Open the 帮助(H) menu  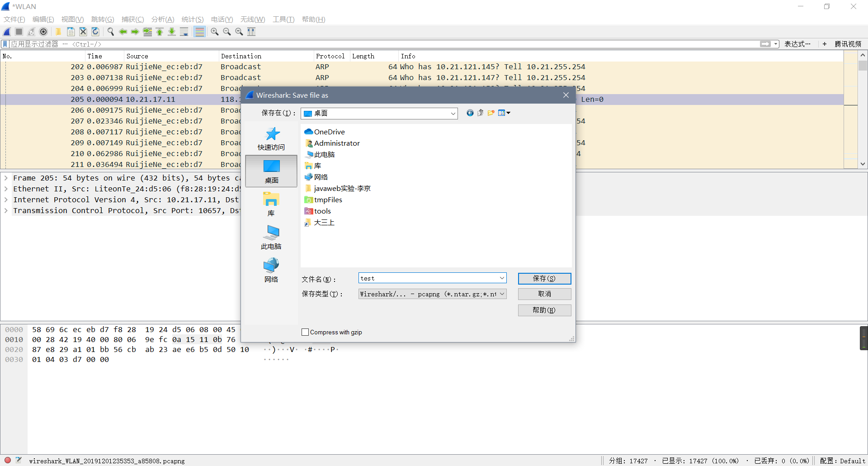coord(314,19)
